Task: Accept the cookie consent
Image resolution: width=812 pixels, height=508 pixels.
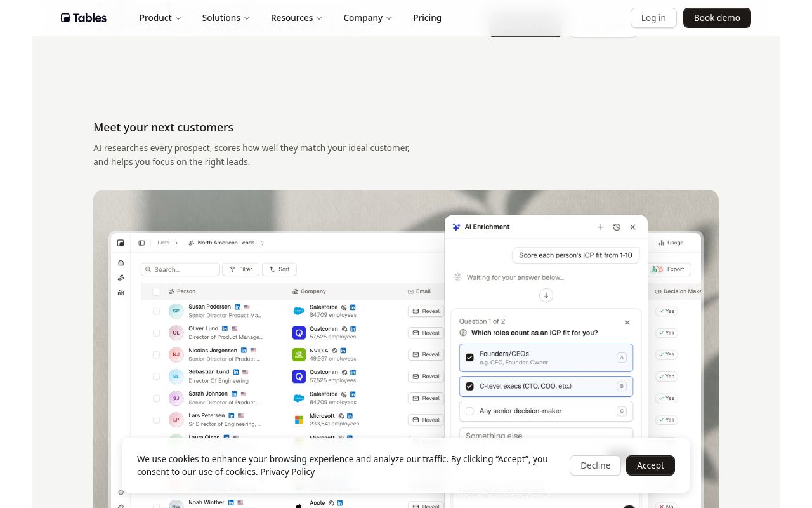Action: 650,465
